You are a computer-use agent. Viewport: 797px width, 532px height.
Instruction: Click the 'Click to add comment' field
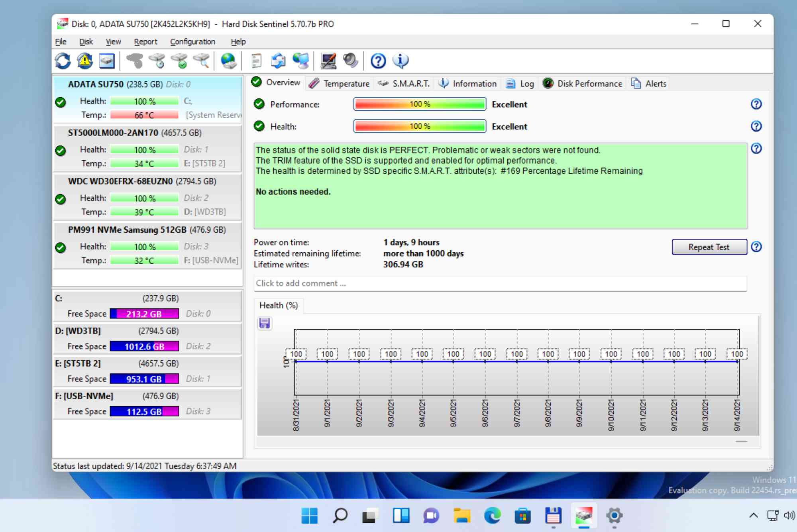pos(500,283)
